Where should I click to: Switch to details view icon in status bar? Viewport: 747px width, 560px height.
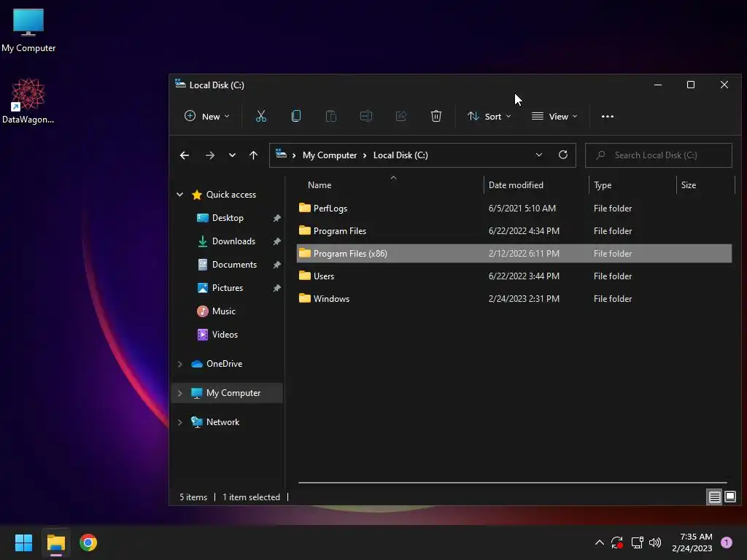point(715,497)
